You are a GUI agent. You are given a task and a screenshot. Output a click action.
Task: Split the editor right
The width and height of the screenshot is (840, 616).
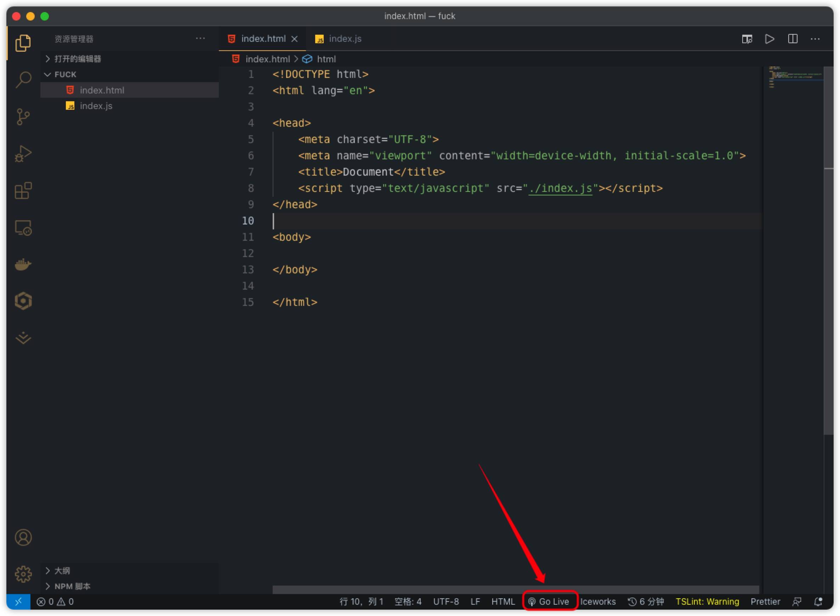tap(793, 39)
